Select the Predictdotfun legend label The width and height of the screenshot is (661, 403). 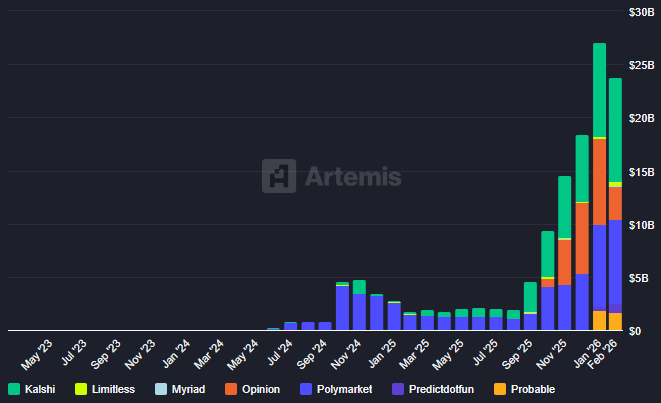tap(441, 389)
